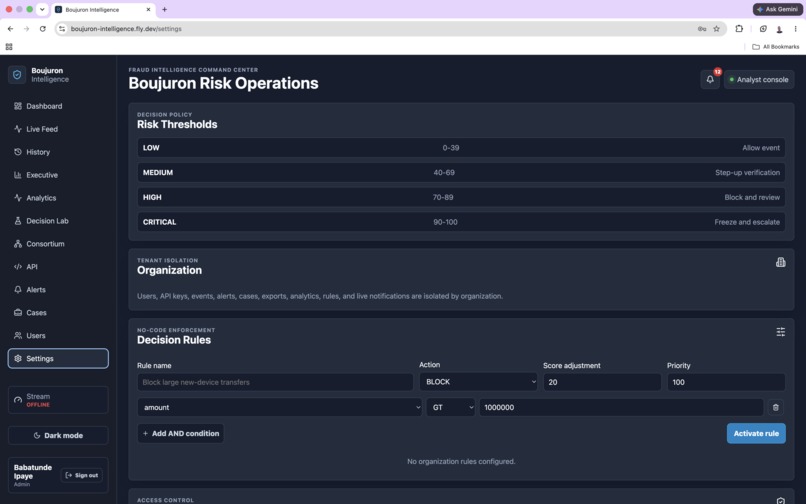Open the notifications bell with badge 12
Image resolution: width=806 pixels, height=504 pixels.
click(x=710, y=79)
